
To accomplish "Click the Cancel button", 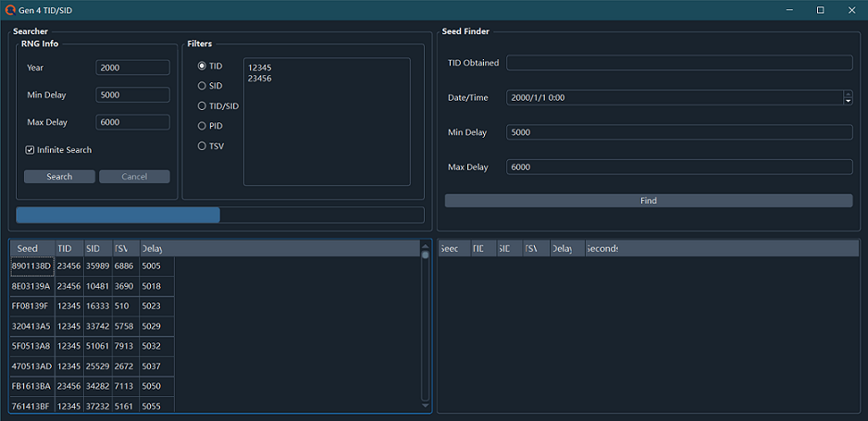I will (134, 177).
